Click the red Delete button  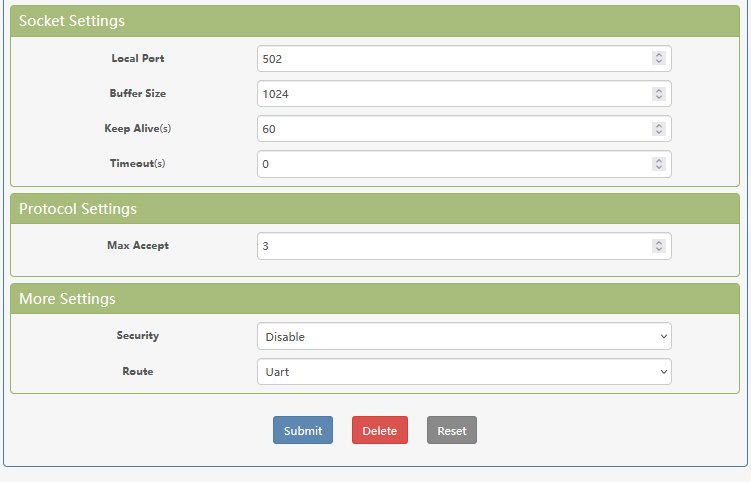379,431
